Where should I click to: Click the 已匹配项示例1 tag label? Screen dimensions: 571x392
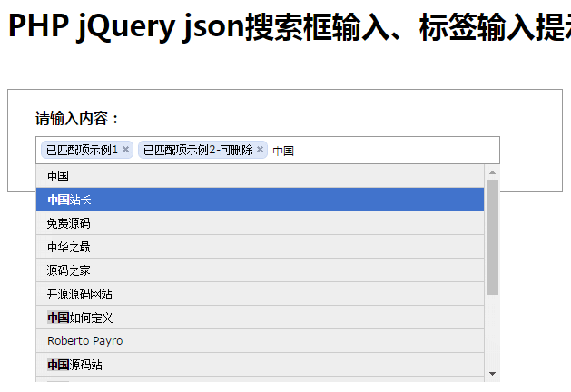tap(82, 150)
